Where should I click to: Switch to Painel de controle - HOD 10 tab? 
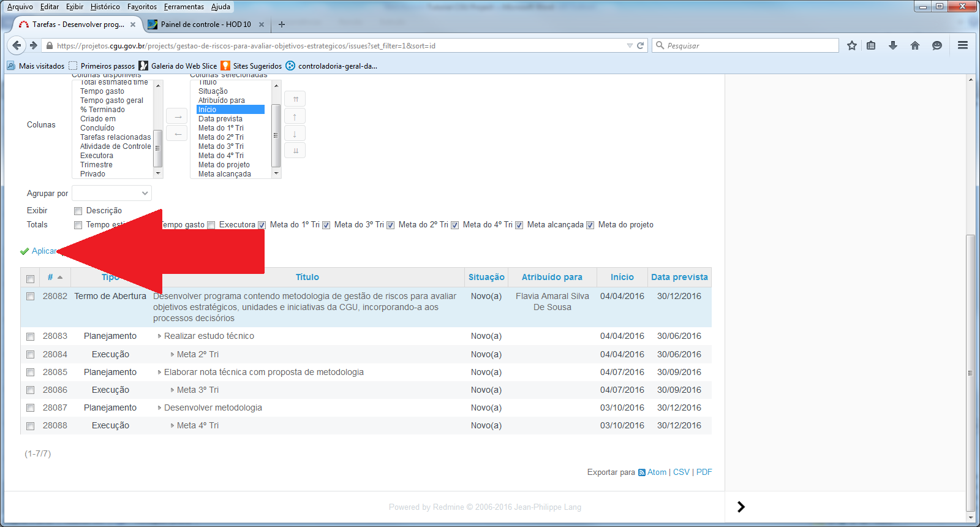point(205,25)
